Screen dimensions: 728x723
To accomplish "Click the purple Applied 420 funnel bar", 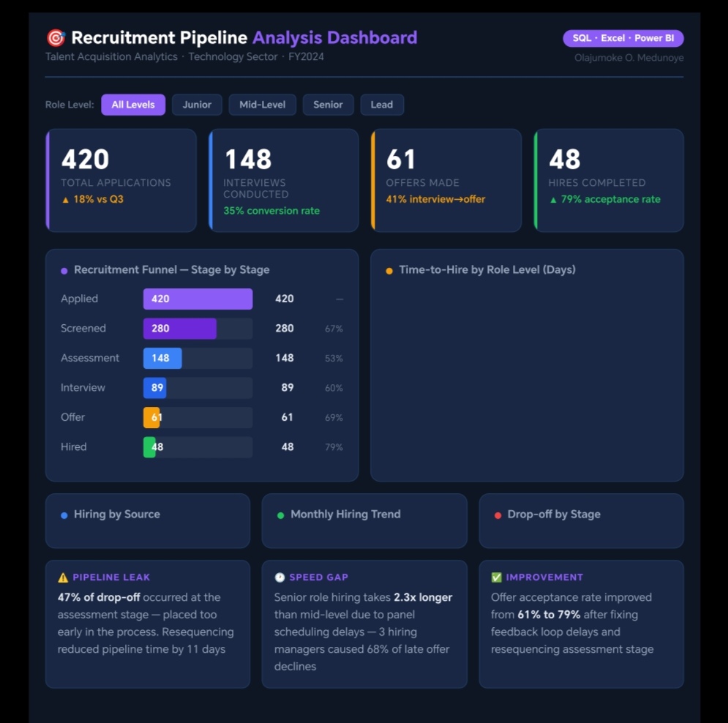I will pos(198,299).
